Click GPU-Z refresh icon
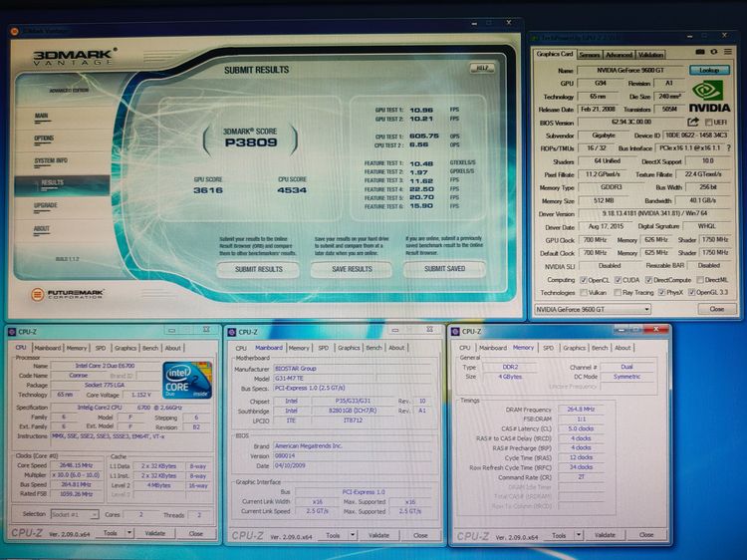Viewport: 747px width, 560px height. [x=714, y=52]
